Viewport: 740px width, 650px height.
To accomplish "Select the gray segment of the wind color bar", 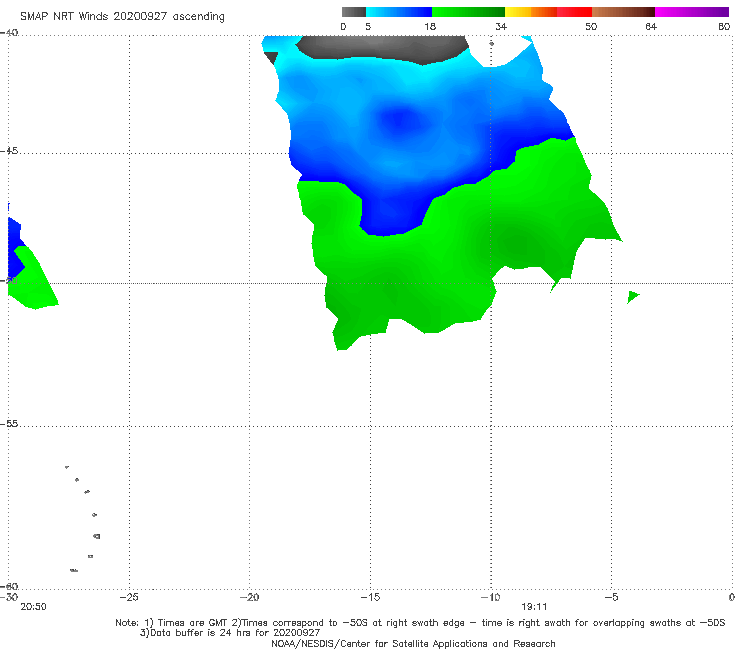I will pos(354,12).
